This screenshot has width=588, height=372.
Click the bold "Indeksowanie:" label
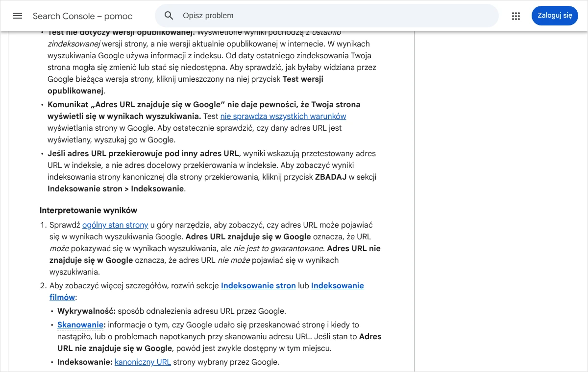[85, 362]
